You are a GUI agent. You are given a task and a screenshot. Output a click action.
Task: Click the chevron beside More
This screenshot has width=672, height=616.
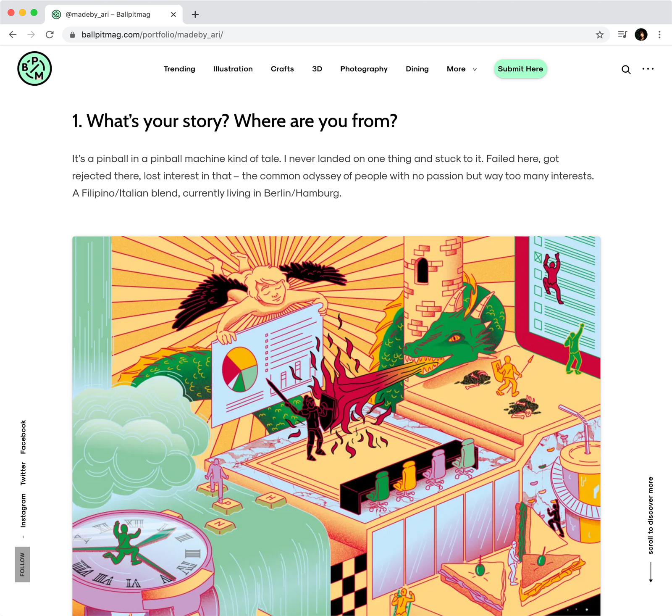point(475,69)
